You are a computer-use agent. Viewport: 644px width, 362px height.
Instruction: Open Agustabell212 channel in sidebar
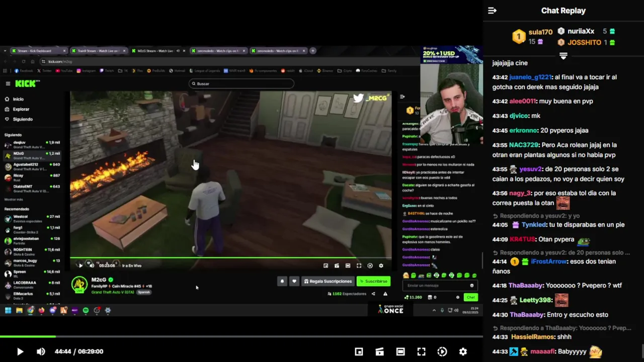pyautogui.click(x=33, y=166)
